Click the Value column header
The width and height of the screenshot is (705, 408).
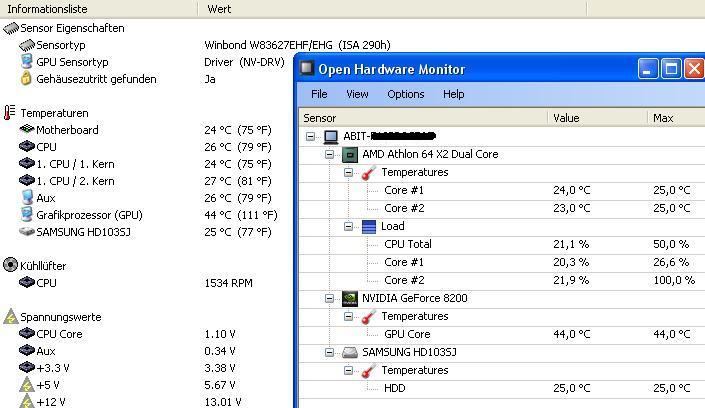click(598, 118)
